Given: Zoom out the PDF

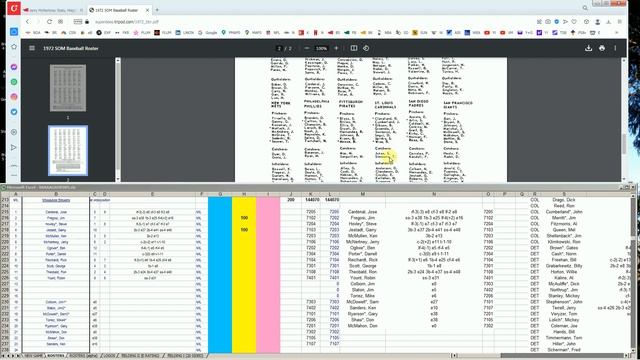Looking at the screenshot, I should pos(307,48).
